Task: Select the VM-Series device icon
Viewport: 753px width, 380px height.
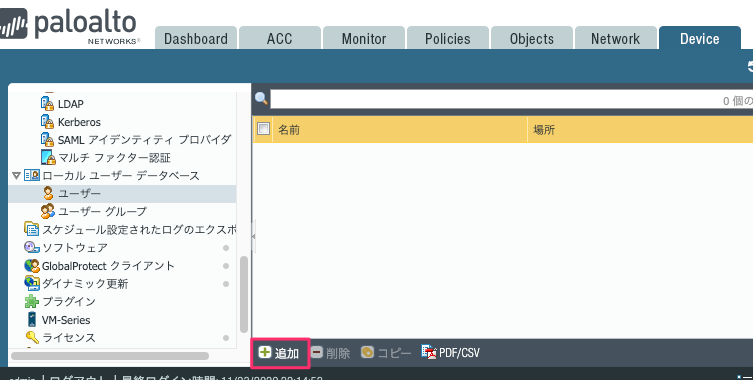Action: [32, 319]
